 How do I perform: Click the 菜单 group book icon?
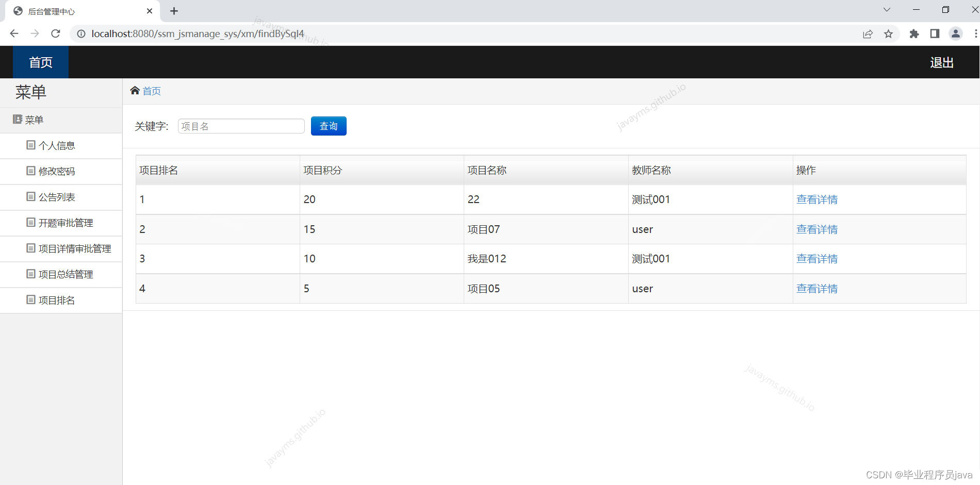tap(18, 120)
